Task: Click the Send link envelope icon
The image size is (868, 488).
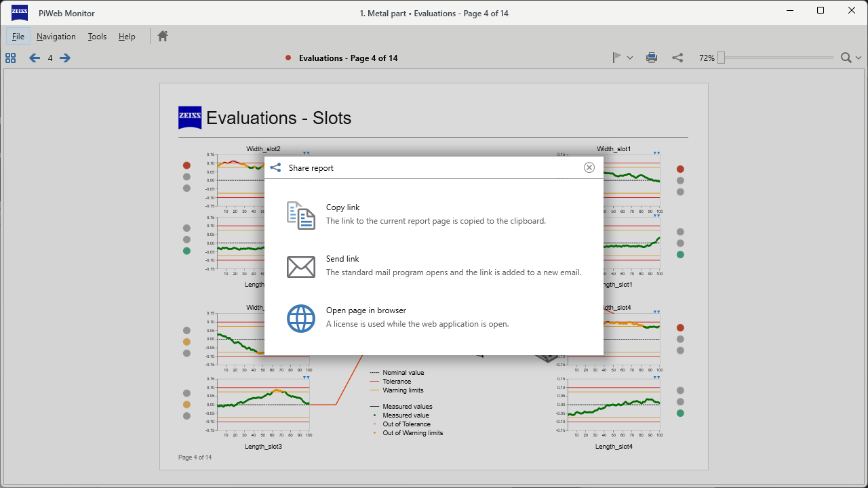Action: tap(300, 266)
